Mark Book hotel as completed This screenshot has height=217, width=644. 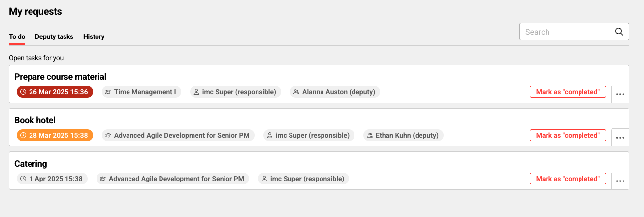[x=568, y=135]
